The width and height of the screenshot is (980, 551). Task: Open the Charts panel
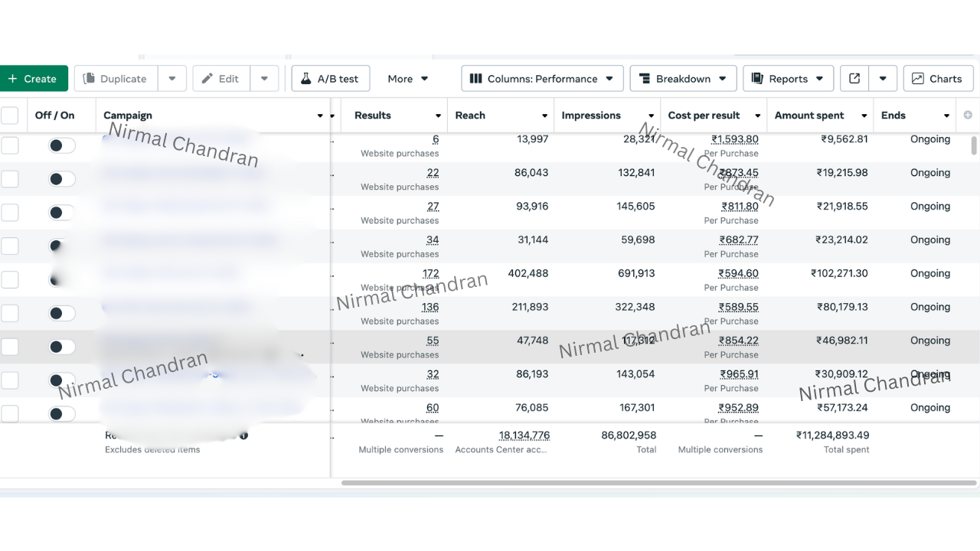[x=937, y=79]
